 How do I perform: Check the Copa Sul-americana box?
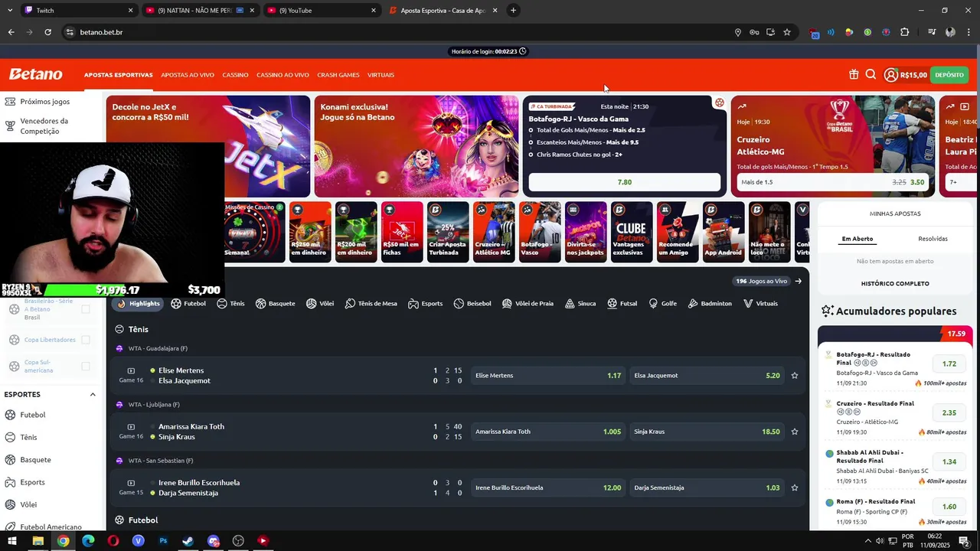pos(86,367)
